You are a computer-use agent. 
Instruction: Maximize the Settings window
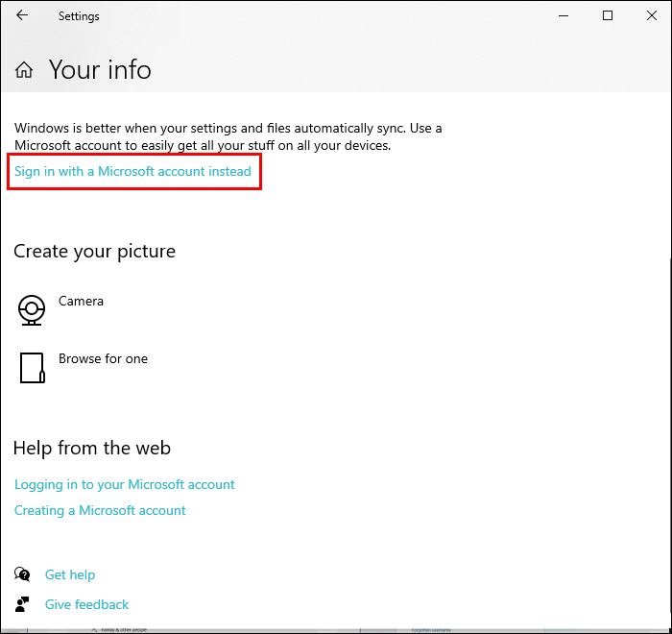click(x=608, y=15)
